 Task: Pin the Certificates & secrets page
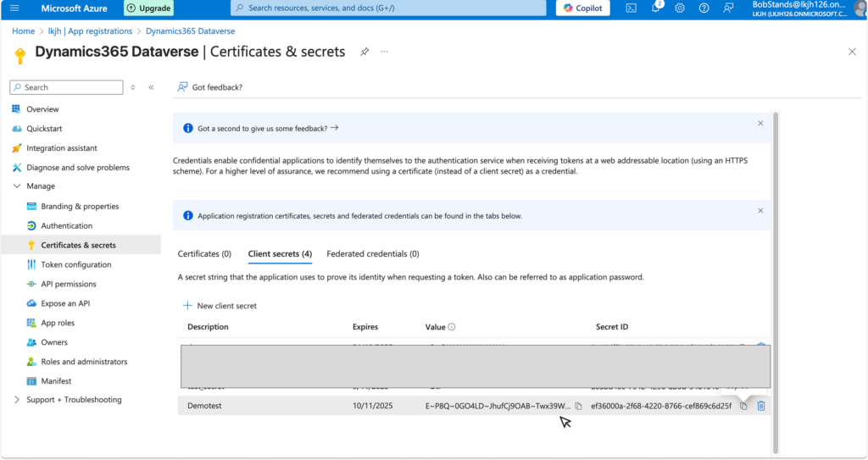[x=364, y=52]
